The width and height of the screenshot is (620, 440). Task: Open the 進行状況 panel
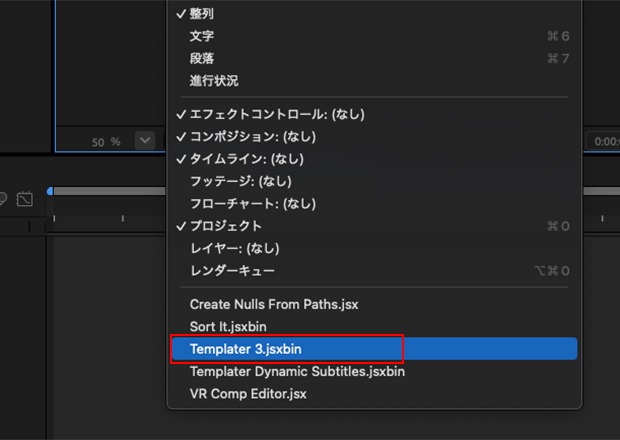click(x=214, y=81)
